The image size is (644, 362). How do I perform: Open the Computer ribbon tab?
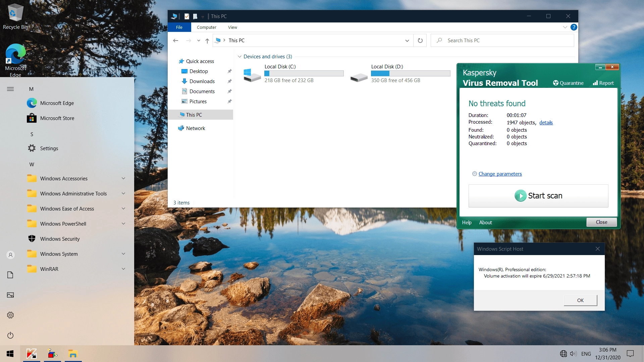point(206,27)
